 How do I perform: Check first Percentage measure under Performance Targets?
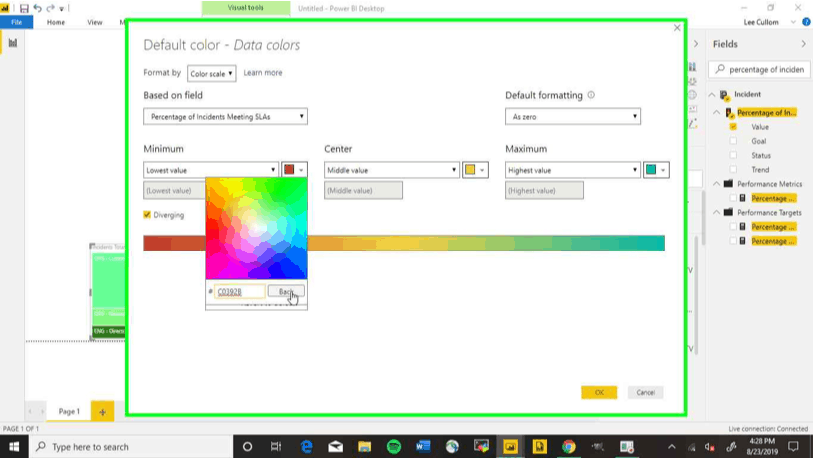pyautogui.click(x=733, y=227)
